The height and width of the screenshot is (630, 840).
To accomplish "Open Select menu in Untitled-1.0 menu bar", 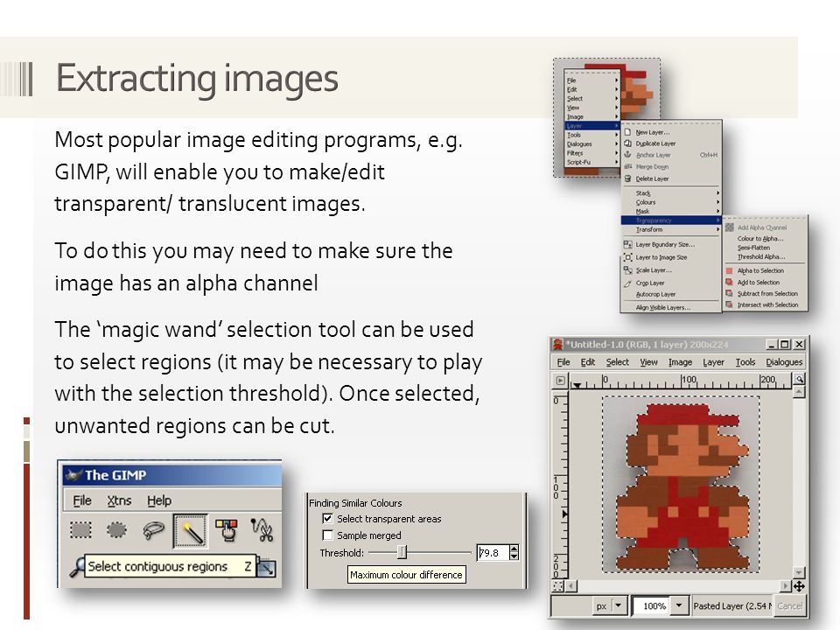I will pyautogui.click(x=617, y=362).
